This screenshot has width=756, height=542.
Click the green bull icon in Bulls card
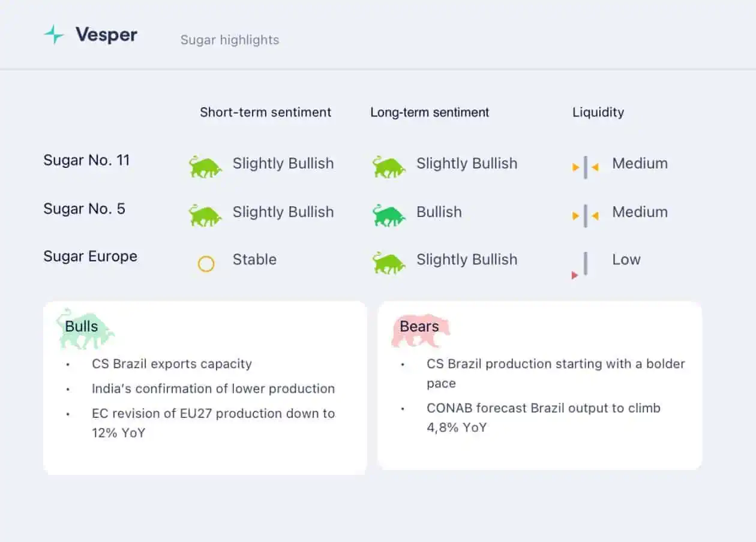tap(85, 329)
